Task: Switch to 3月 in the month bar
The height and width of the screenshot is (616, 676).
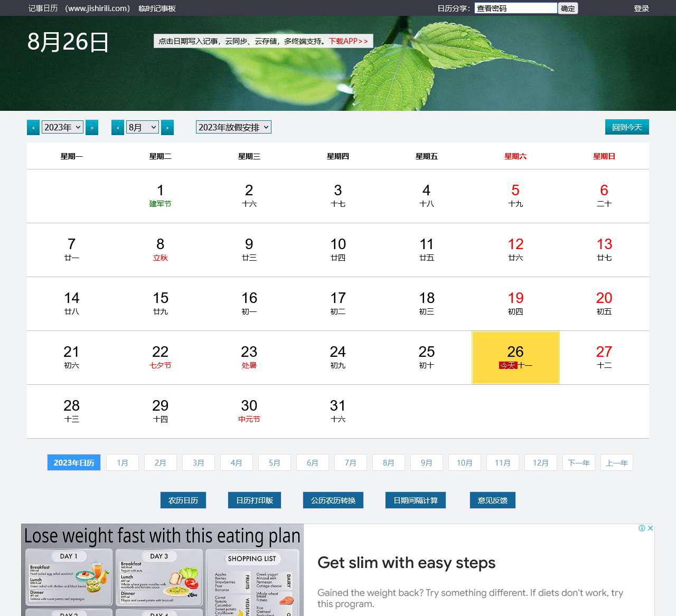Action: (x=199, y=462)
